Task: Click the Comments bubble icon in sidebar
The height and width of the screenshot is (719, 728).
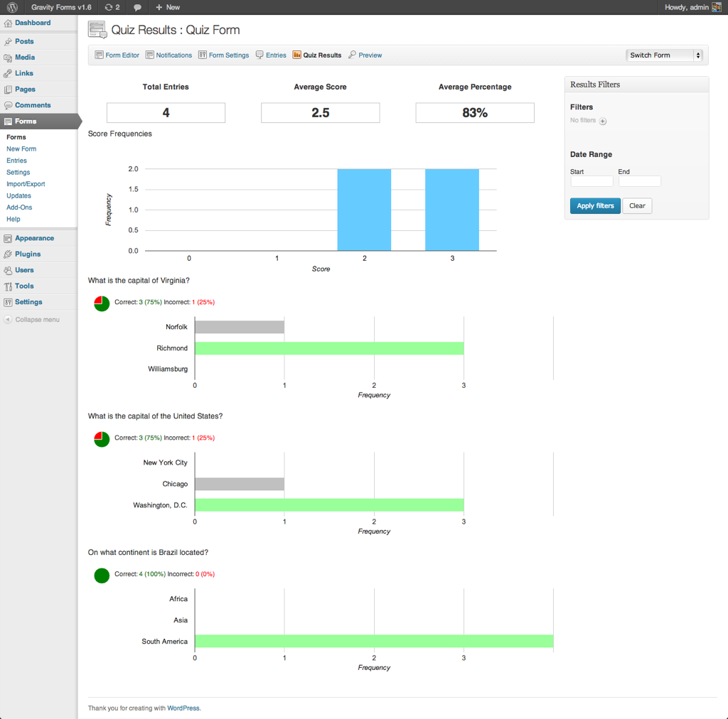Action: (x=8, y=105)
